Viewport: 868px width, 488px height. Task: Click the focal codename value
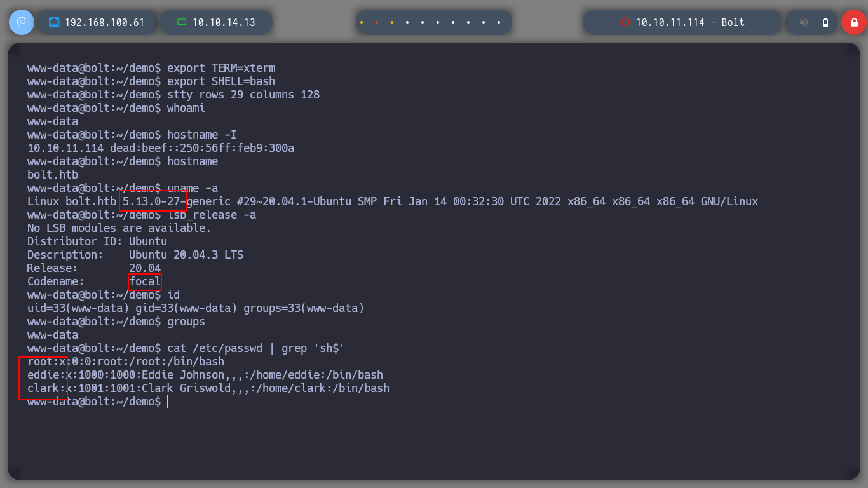[x=145, y=281]
